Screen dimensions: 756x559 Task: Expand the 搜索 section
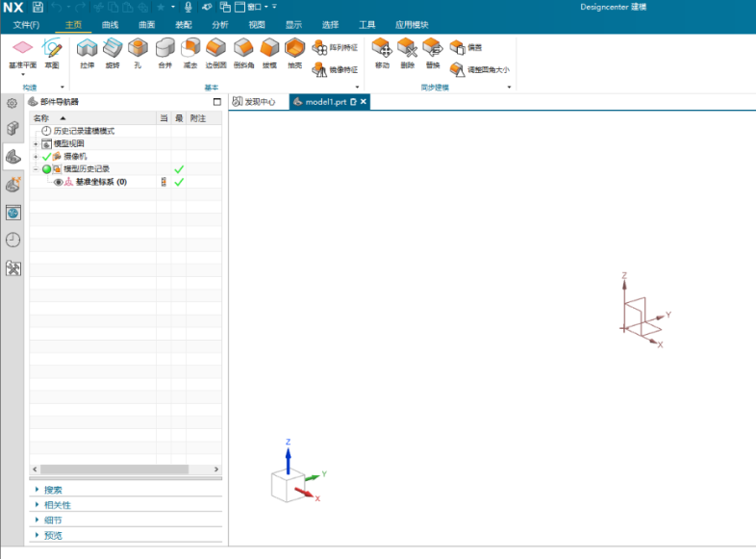[53, 490]
